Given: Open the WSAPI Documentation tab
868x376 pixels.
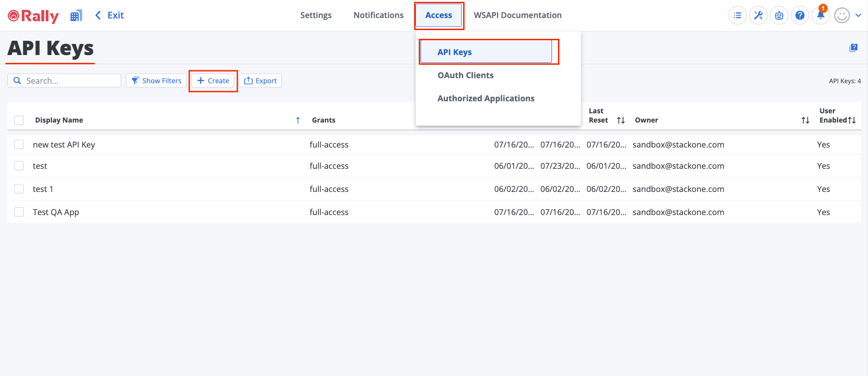Looking at the screenshot, I should click(518, 15).
